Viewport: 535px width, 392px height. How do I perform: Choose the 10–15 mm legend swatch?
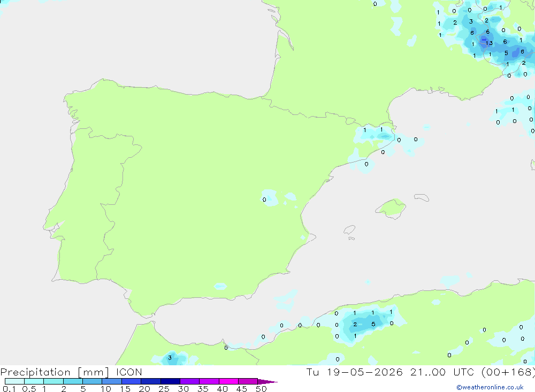(x=112, y=381)
